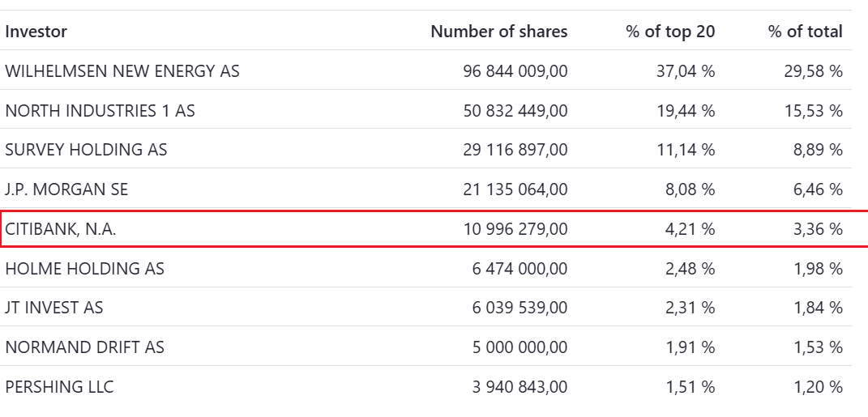
Task: Select the 5 000 000,00 shares cell
Action: (x=520, y=347)
